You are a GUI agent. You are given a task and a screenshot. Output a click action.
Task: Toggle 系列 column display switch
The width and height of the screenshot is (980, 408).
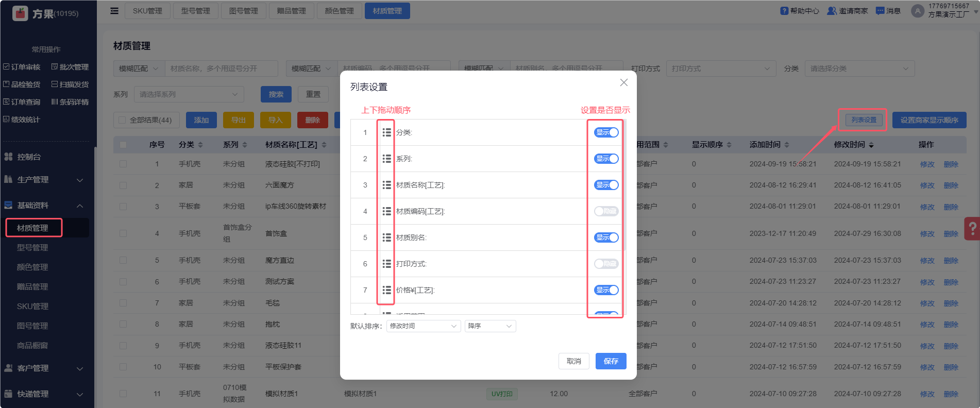coord(606,159)
